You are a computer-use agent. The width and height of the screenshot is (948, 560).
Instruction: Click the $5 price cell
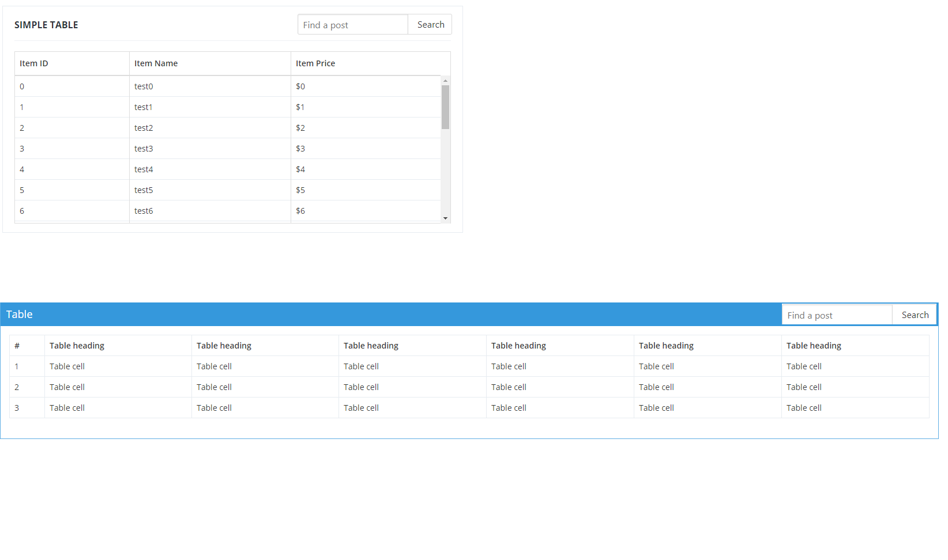coord(300,190)
